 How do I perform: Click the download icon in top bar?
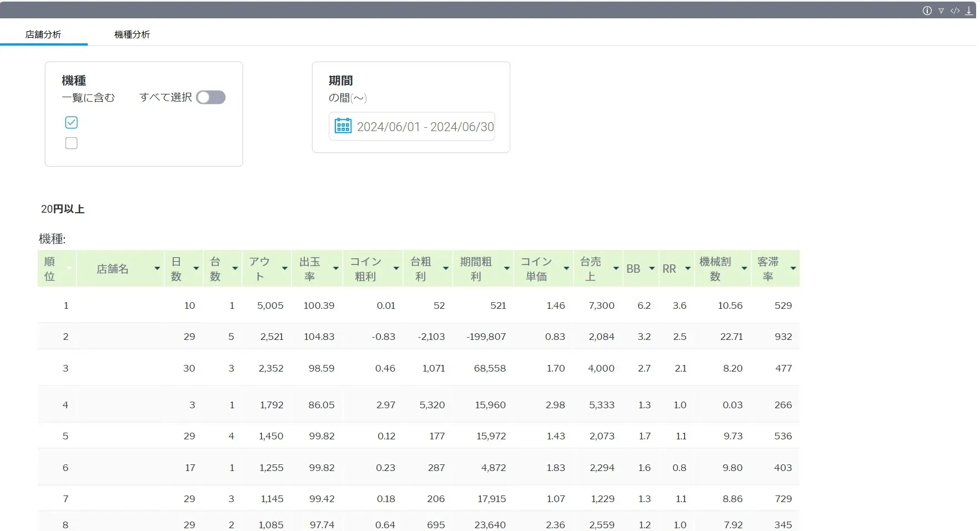(x=969, y=11)
